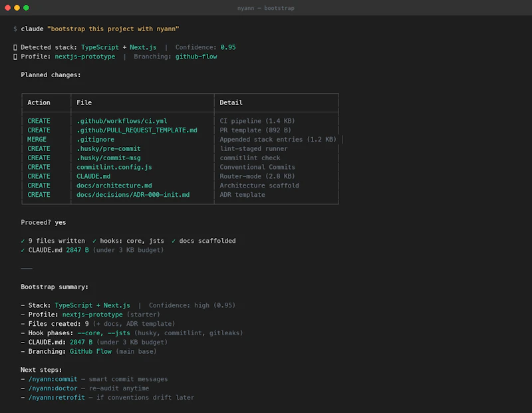Click the '(under 3 KB budget)' note after checkmark

[128, 250]
